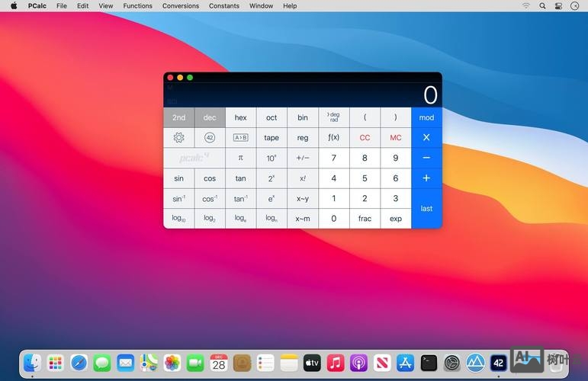
Task: Open the Apple menu
Action: tap(14, 5)
